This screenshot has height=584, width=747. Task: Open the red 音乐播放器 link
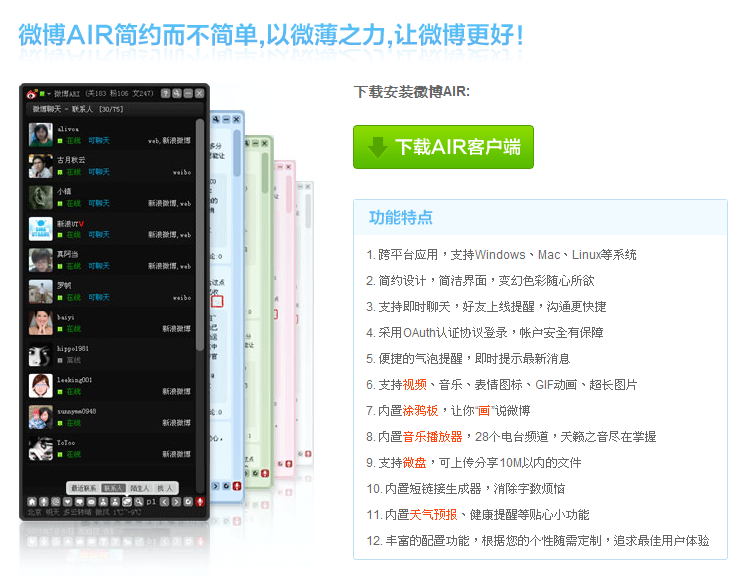pyautogui.click(x=433, y=436)
